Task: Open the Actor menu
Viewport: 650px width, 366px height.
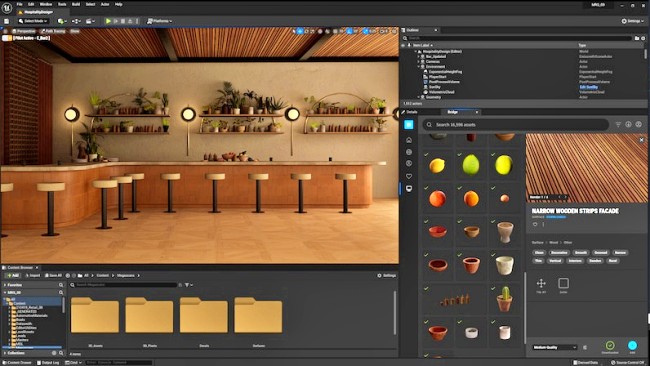Action: [105, 4]
